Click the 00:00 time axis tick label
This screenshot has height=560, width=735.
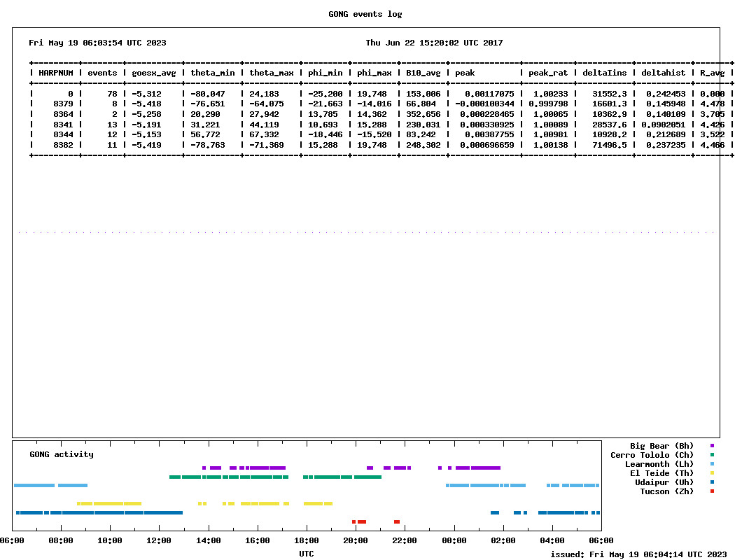coord(454,541)
